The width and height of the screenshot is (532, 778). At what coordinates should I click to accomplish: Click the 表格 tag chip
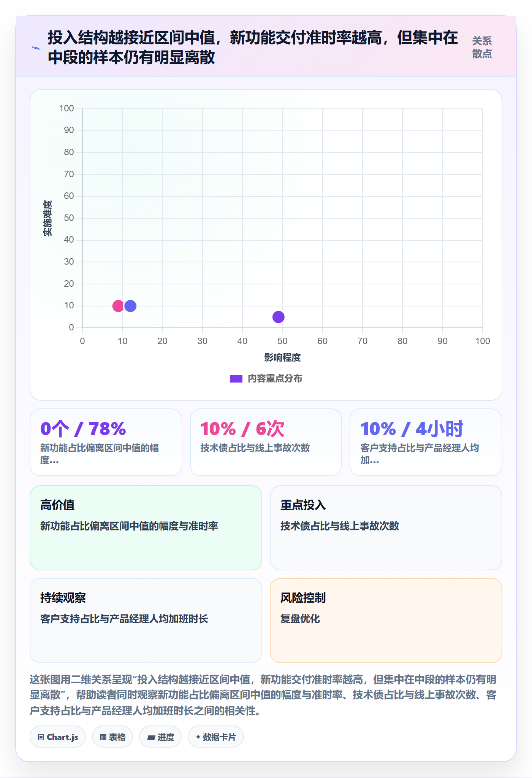coord(112,737)
